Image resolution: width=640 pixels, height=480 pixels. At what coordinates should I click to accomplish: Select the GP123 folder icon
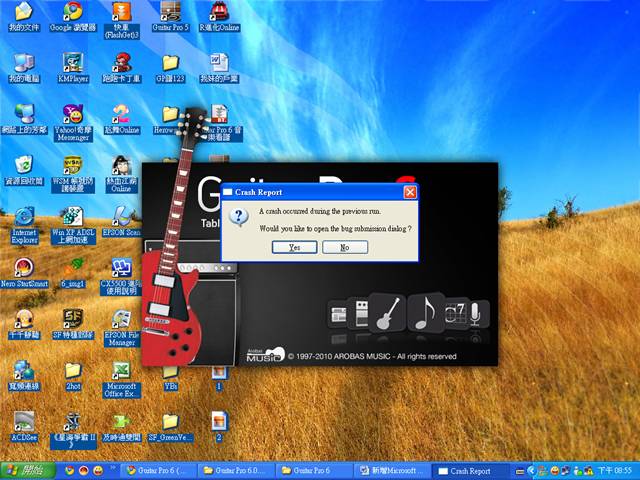(171, 68)
